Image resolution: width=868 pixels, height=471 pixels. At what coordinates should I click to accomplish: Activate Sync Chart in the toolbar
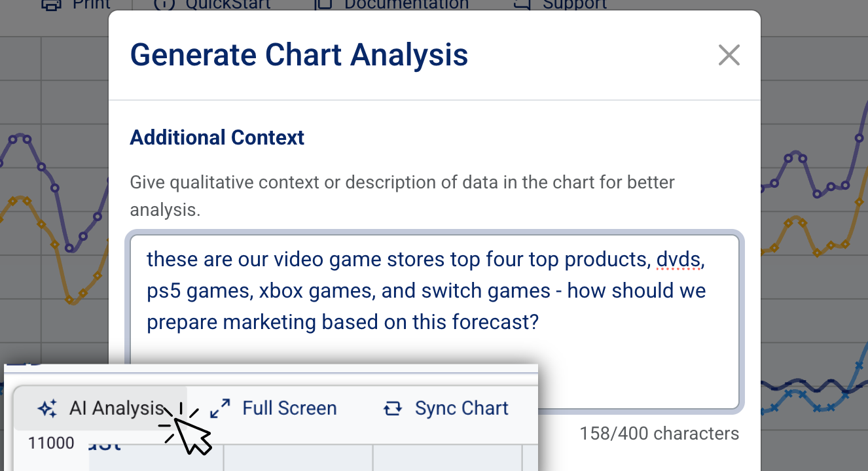point(461,407)
